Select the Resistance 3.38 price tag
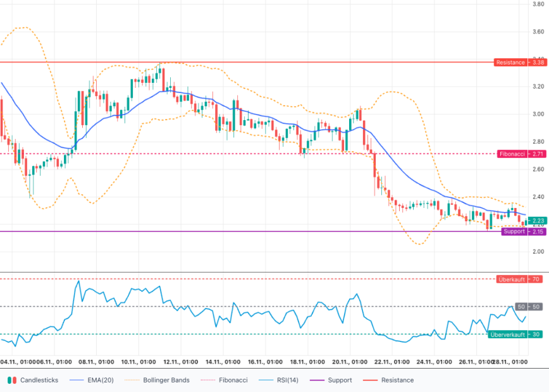 pyautogui.click(x=519, y=63)
